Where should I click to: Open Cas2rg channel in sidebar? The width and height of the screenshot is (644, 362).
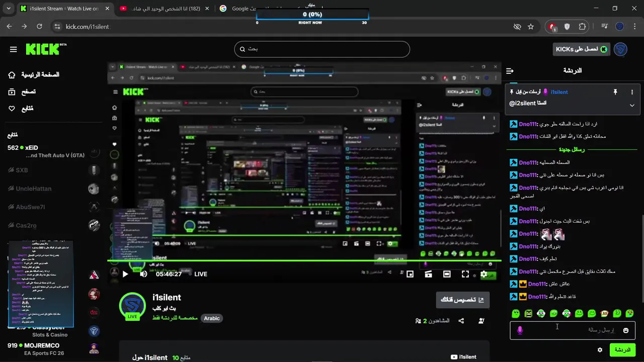[54, 225]
